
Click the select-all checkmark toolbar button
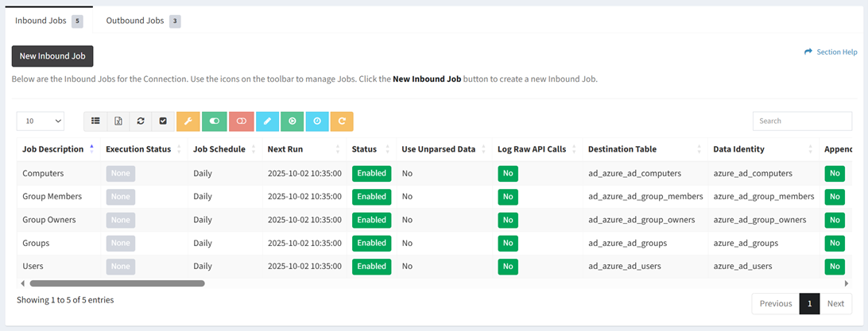(163, 121)
